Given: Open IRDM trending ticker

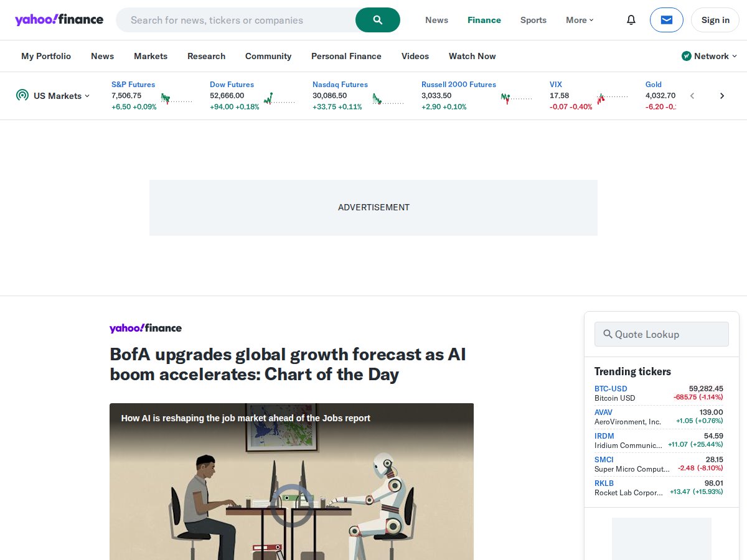Looking at the screenshot, I should coord(604,436).
